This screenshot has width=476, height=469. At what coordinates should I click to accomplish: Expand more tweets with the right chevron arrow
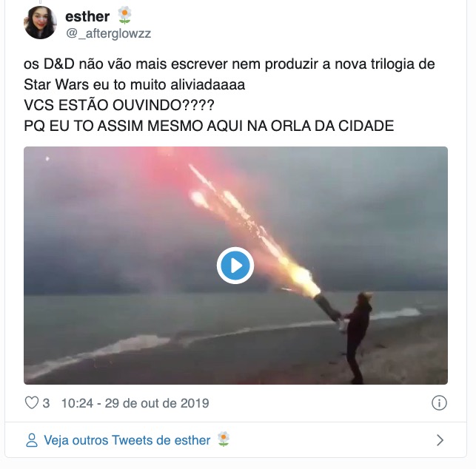click(x=440, y=440)
